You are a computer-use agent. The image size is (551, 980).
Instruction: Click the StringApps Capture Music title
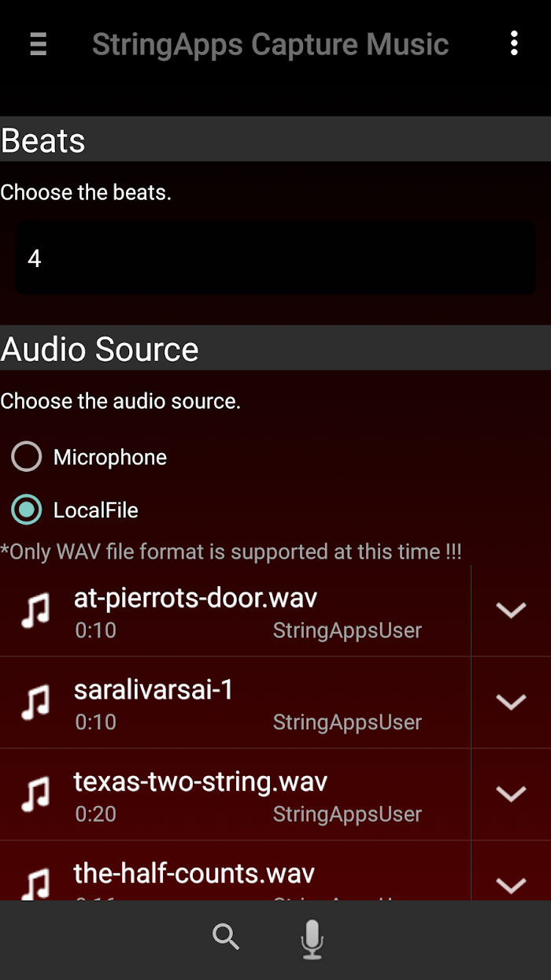(271, 44)
